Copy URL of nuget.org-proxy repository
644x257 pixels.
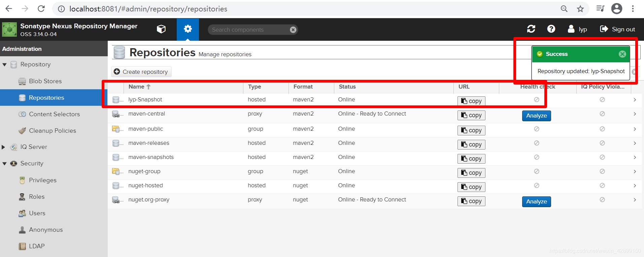pos(471,201)
